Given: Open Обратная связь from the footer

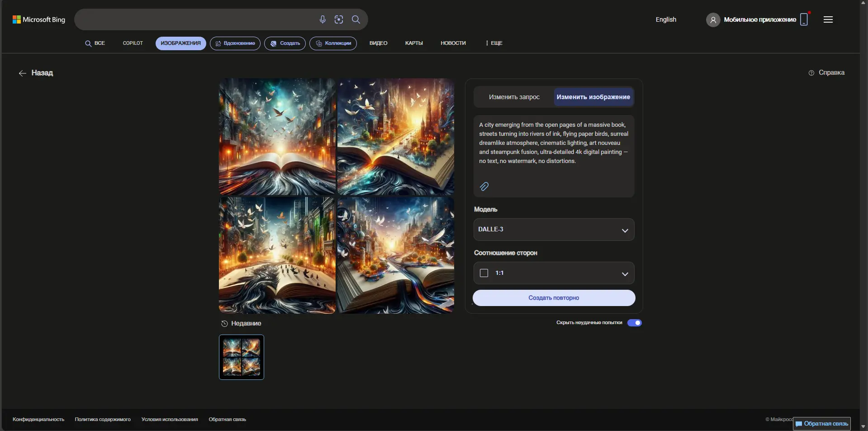Looking at the screenshot, I should tap(227, 419).
